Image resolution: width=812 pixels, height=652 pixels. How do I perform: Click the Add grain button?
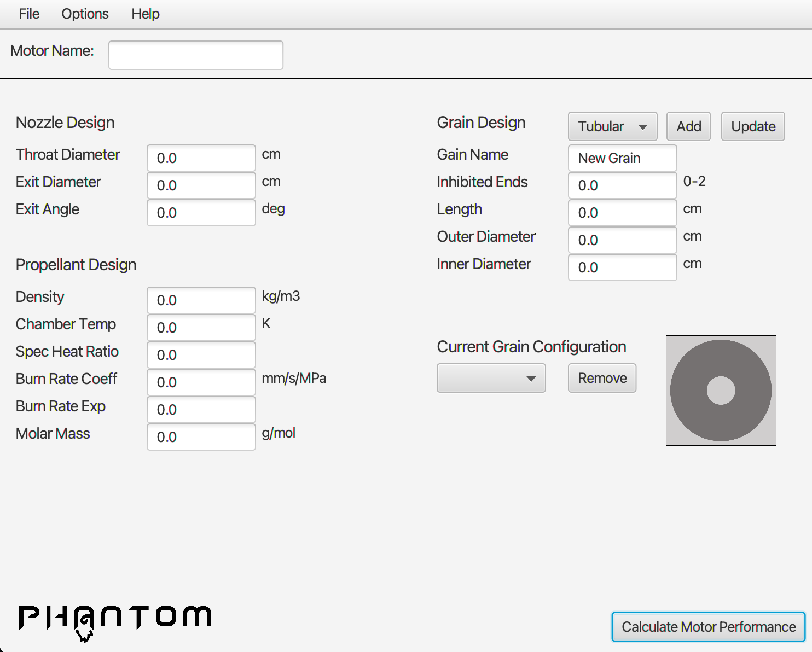tap(689, 126)
